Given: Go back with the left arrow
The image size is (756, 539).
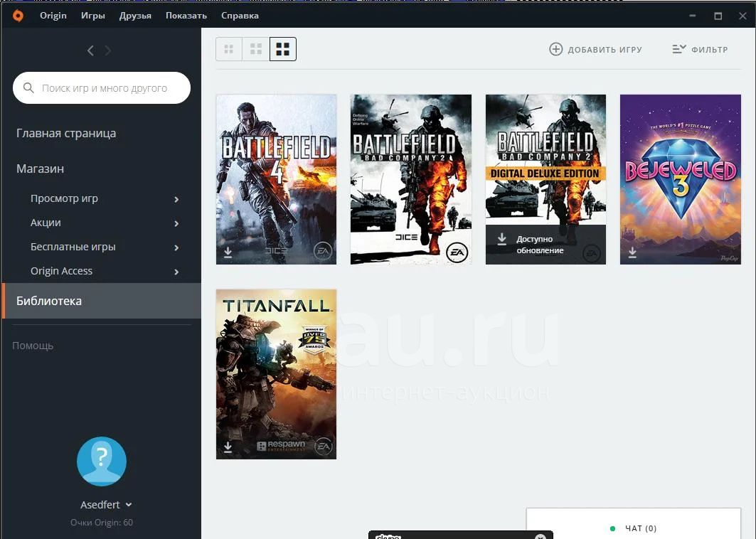Looking at the screenshot, I should coord(90,50).
